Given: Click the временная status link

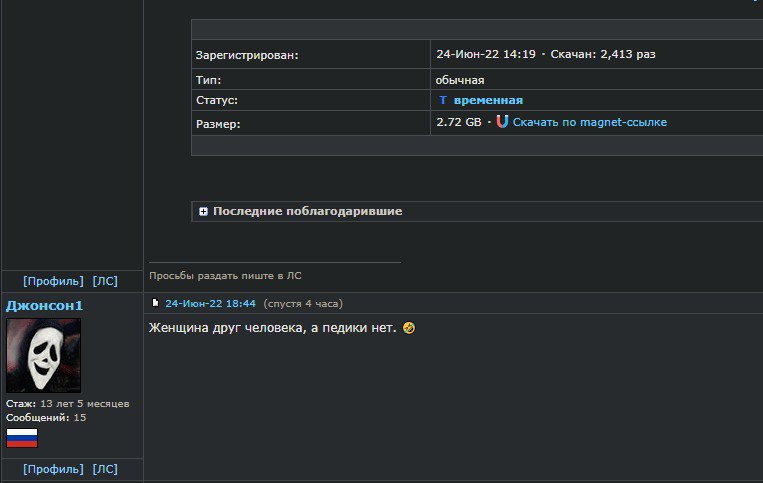Looking at the screenshot, I should [x=488, y=100].
